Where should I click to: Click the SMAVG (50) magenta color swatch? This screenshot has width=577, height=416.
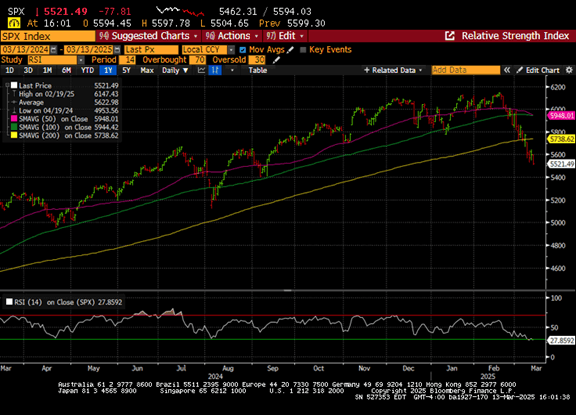(x=14, y=119)
